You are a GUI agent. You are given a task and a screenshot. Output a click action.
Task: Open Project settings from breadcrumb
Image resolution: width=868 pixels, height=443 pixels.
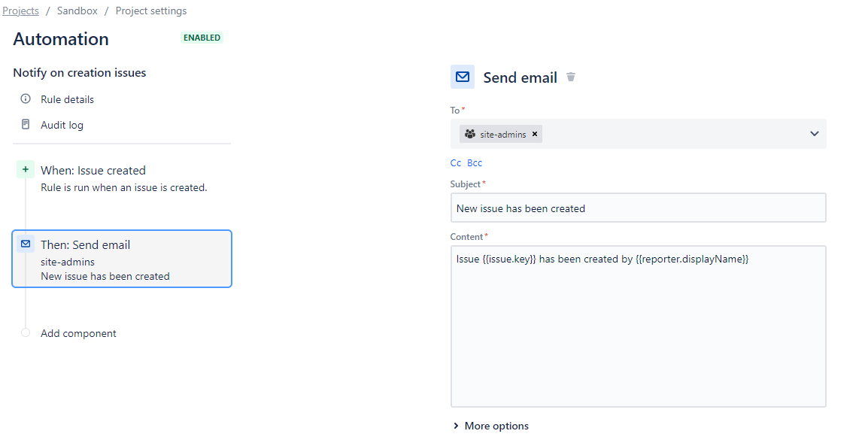(x=150, y=10)
